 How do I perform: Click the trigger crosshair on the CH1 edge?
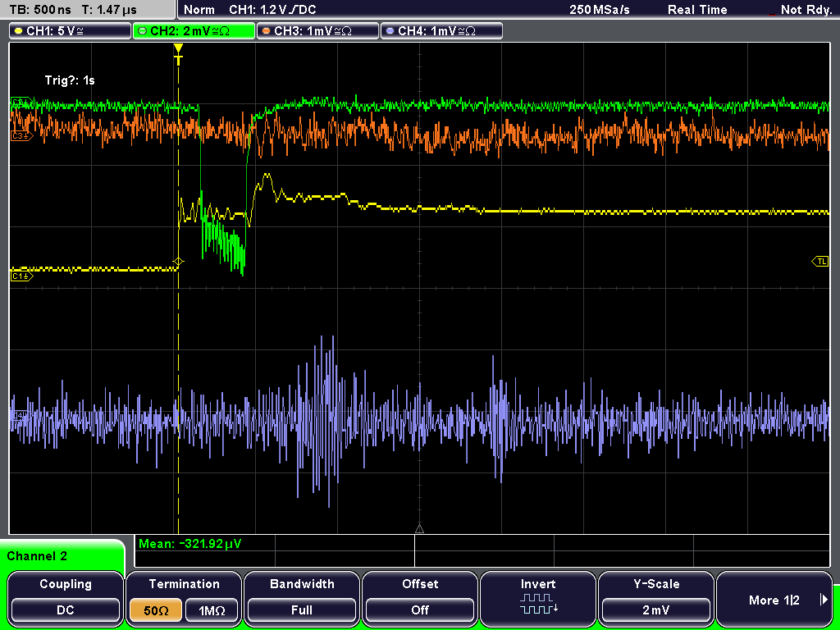point(178,262)
